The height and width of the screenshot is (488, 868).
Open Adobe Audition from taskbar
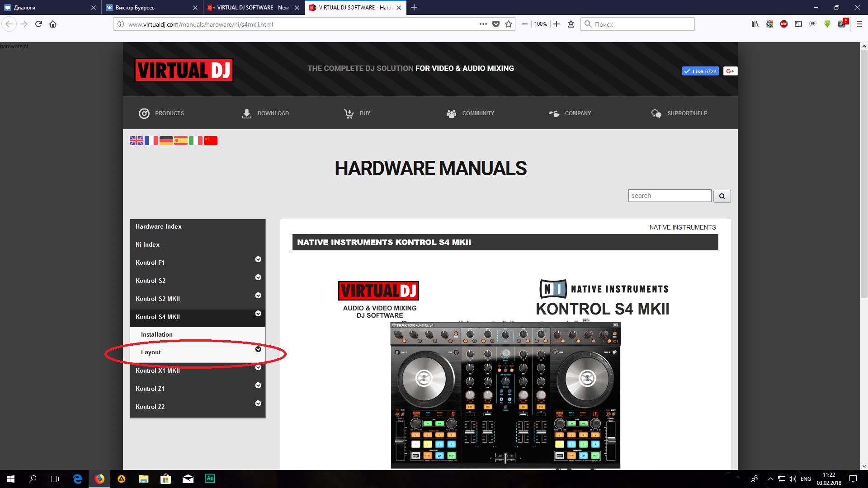point(210,479)
